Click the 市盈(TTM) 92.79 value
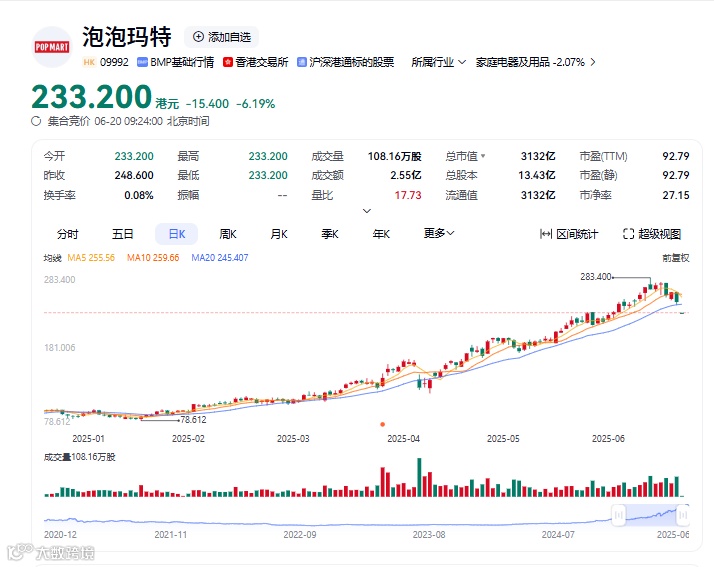 pyautogui.click(x=676, y=156)
